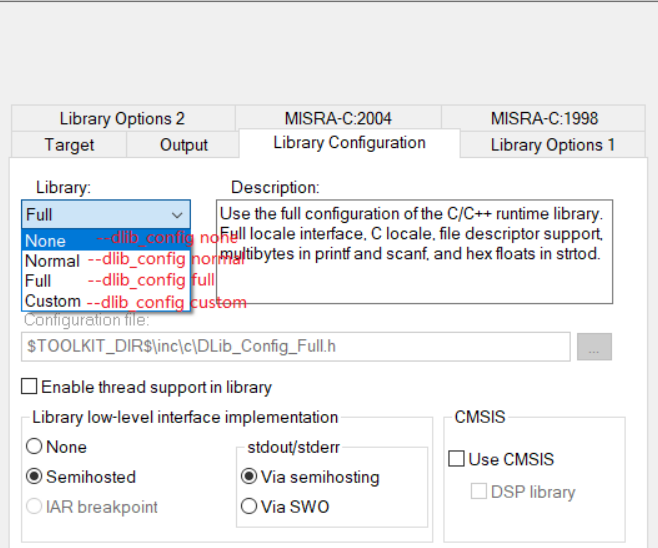Viewport: 658px width, 548px height.
Task: Select the Semihosted radio button
Action: (x=35, y=477)
